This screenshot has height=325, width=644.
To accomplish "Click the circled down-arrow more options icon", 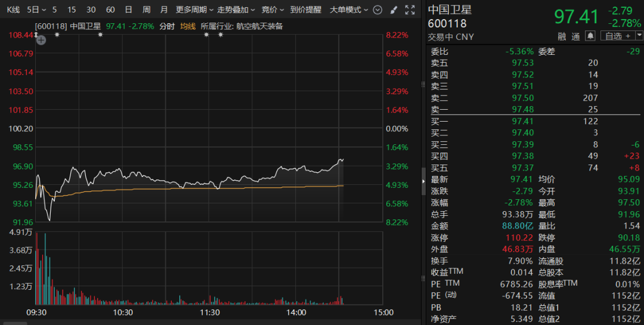I will point(377,10).
